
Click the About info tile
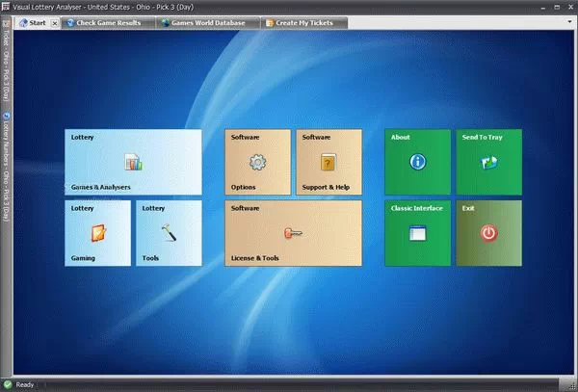tap(417, 162)
